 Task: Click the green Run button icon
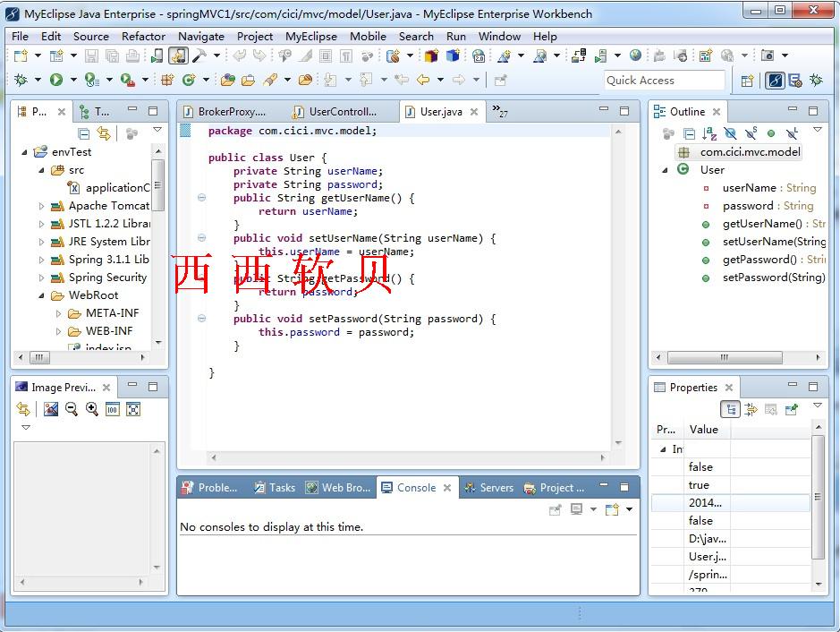(56, 81)
